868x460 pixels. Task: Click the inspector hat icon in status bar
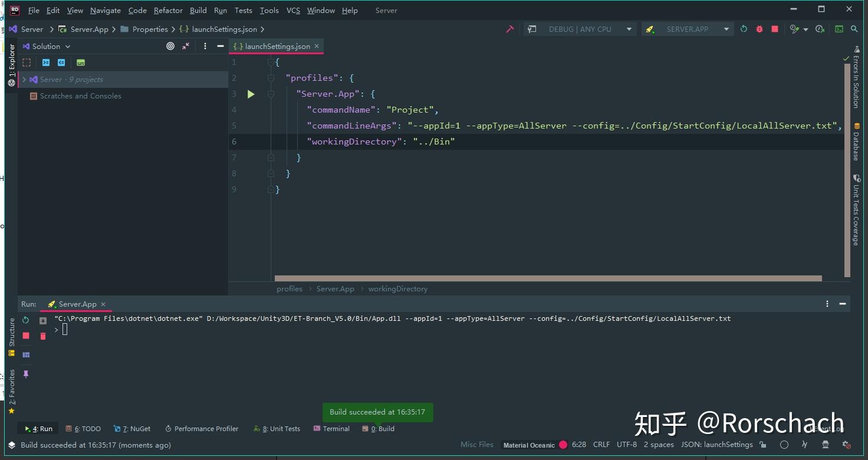[x=826, y=445]
